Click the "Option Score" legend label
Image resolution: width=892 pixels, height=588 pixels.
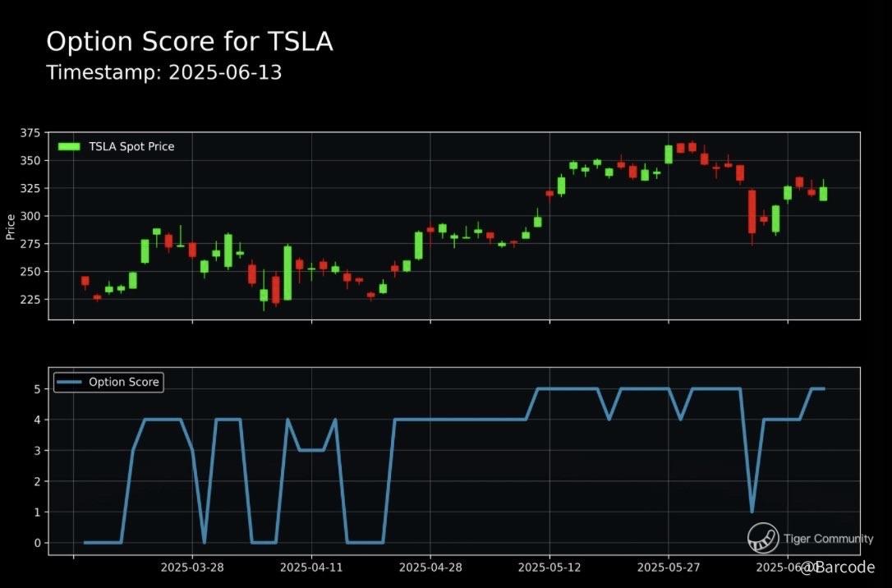click(x=124, y=382)
